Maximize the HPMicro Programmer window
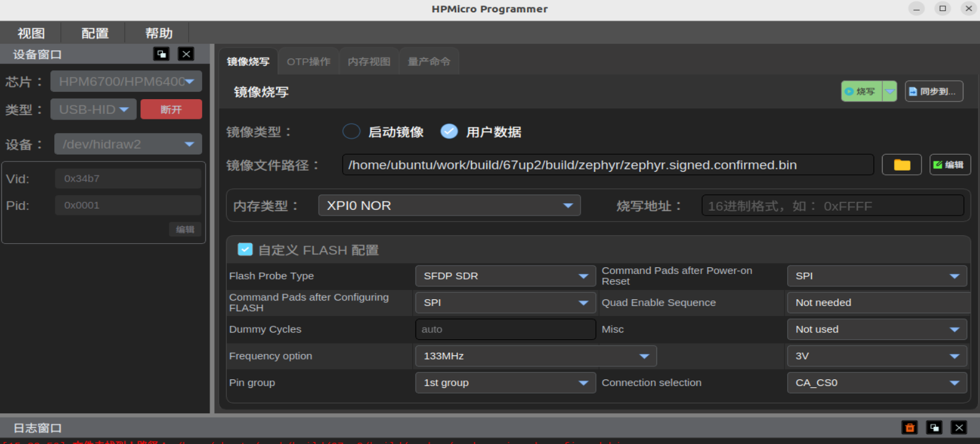Screen dimensions: 980x444 click(x=942, y=9)
